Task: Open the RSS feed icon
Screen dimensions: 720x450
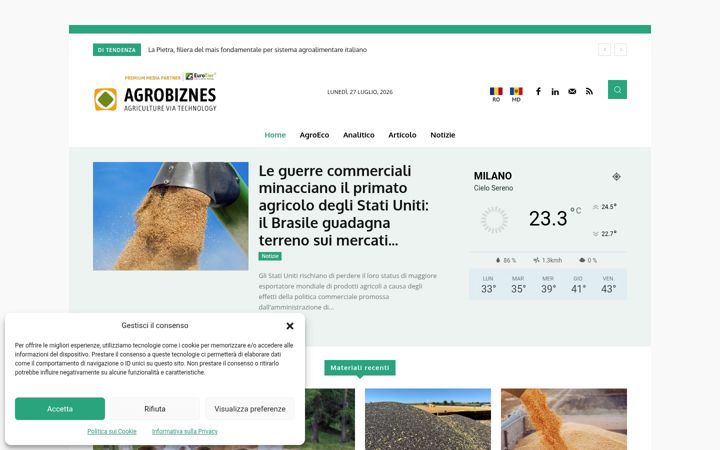Action: [589, 91]
